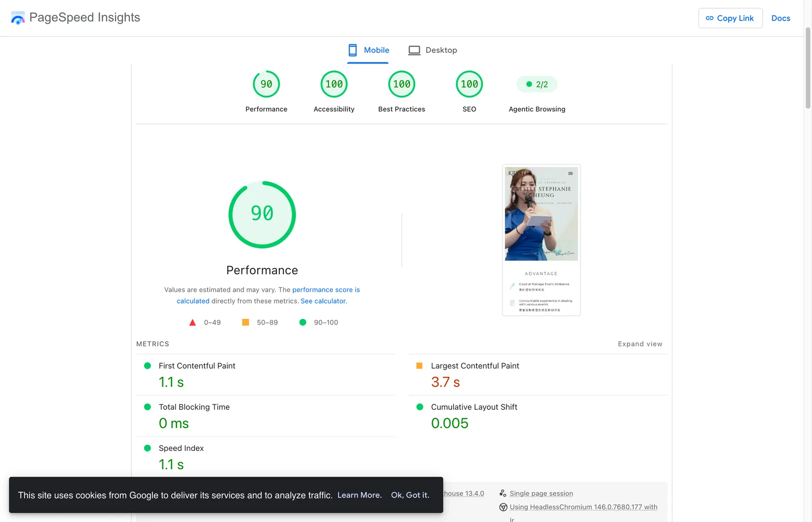Click the 3.7 s LCP value
The height and width of the screenshot is (522, 812).
click(445, 382)
